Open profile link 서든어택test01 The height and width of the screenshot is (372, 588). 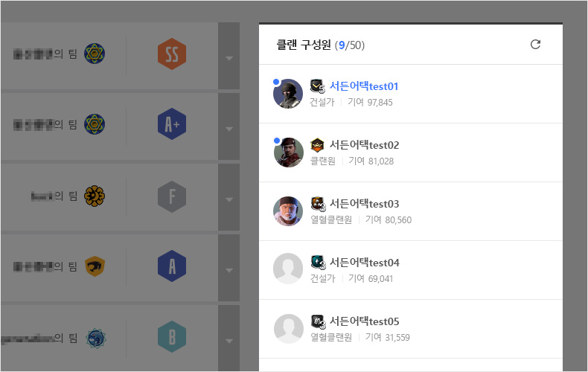click(364, 86)
